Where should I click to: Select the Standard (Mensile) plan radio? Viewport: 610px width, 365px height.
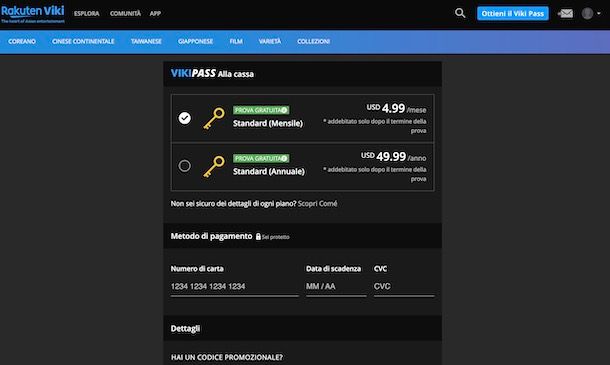click(x=184, y=118)
